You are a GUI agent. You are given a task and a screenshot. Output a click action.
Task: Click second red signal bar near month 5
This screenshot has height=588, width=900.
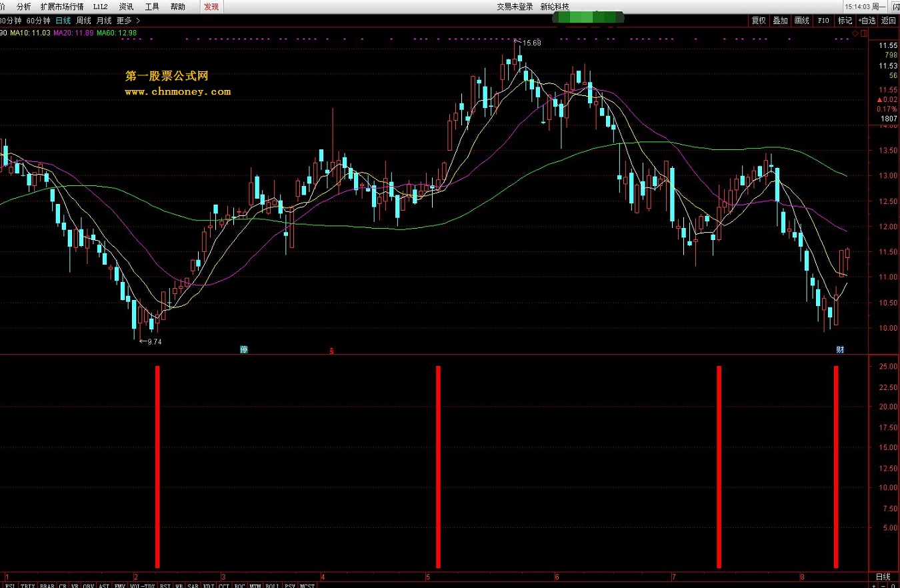439,466
